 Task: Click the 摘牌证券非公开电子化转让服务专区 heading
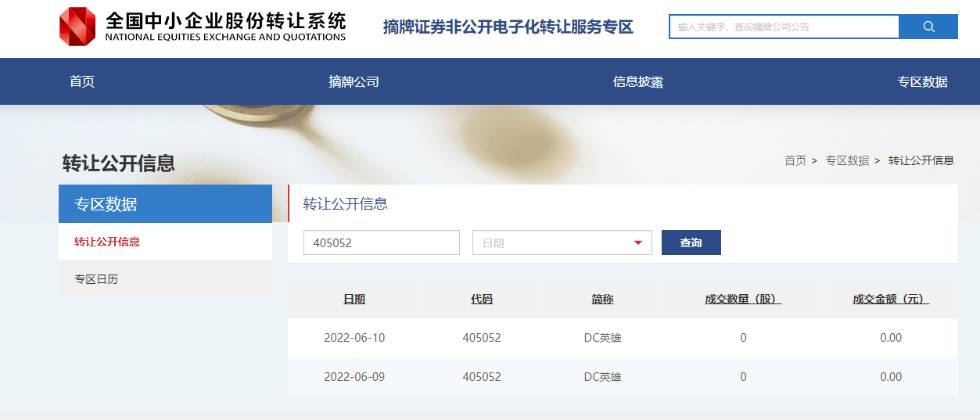(508, 27)
